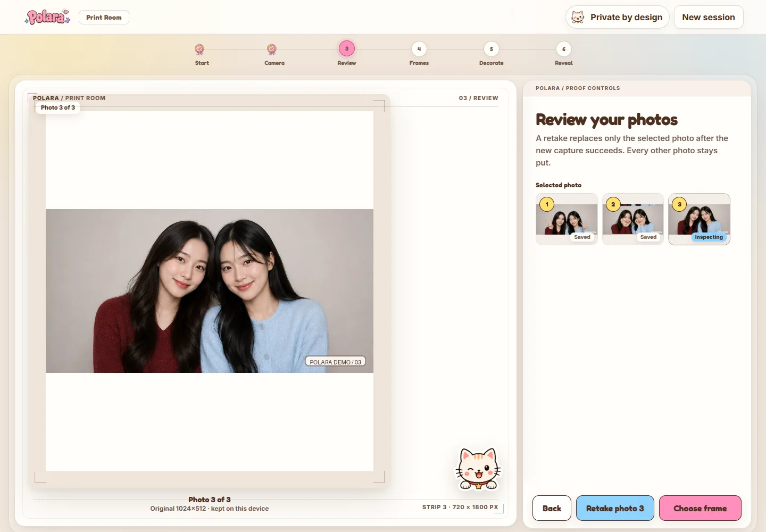Viewport: 766px width, 532px height.
Task: Select photo 3 thumbnail marked Inspecting
Action: click(x=699, y=219)
